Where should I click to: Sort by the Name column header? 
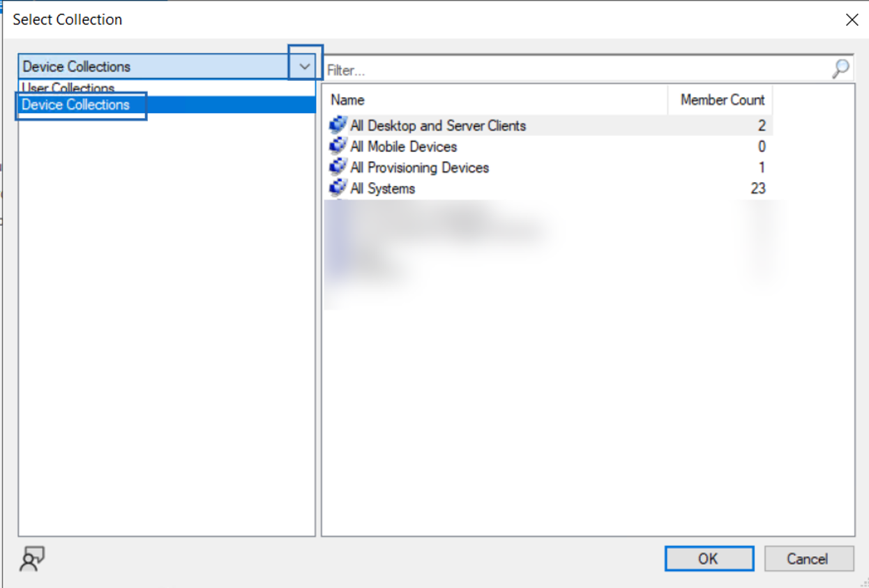click(x=495, y=100)
